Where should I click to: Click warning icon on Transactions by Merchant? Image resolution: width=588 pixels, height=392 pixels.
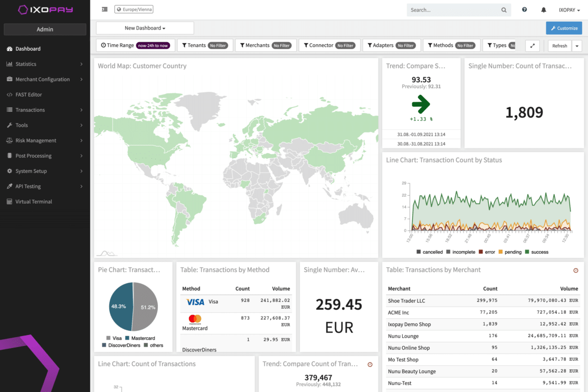576,270
